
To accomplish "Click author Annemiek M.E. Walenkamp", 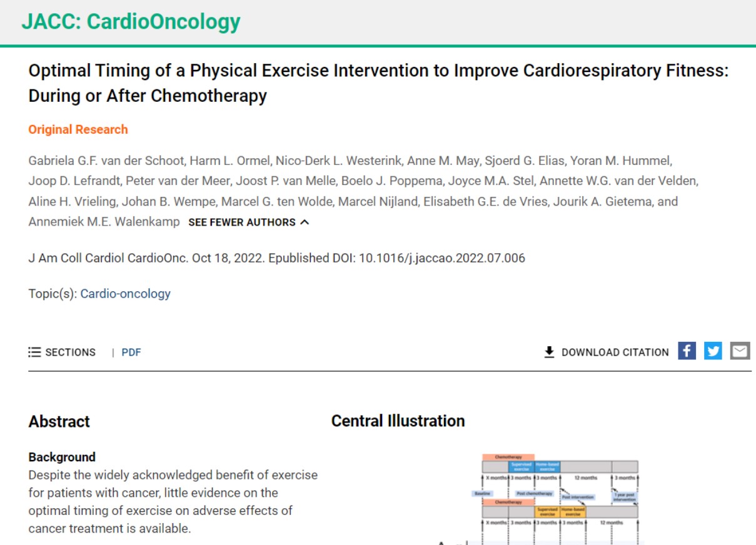I will 104,222.
